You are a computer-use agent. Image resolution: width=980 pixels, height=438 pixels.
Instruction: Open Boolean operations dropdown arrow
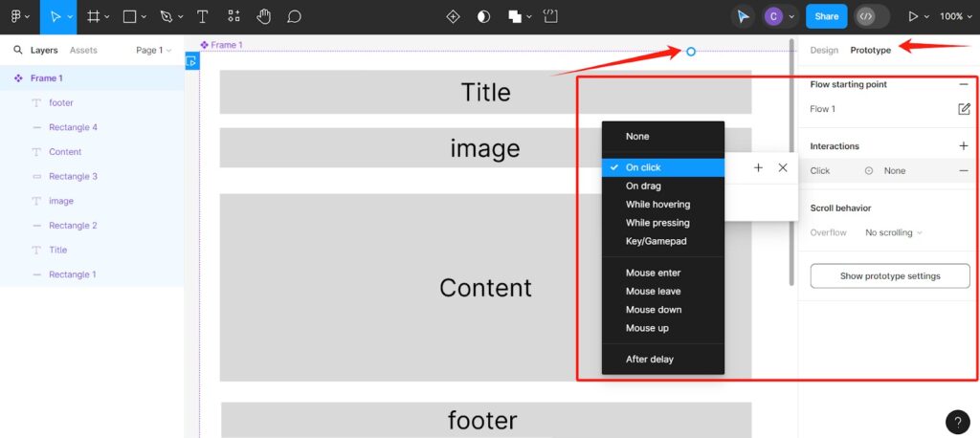pos(528,17)
